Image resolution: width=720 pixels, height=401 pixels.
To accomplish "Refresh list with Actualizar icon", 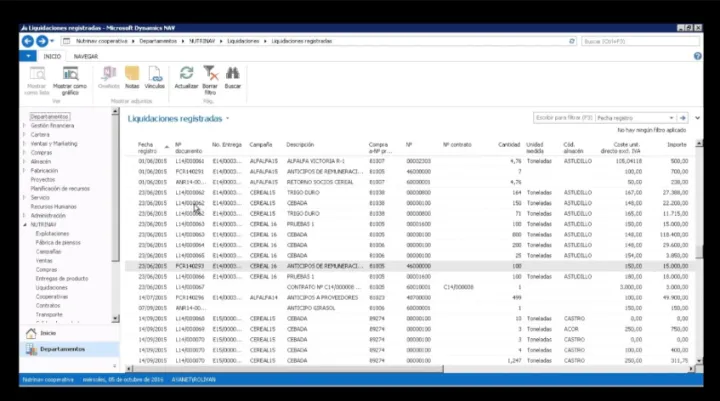I will [186, 74].
